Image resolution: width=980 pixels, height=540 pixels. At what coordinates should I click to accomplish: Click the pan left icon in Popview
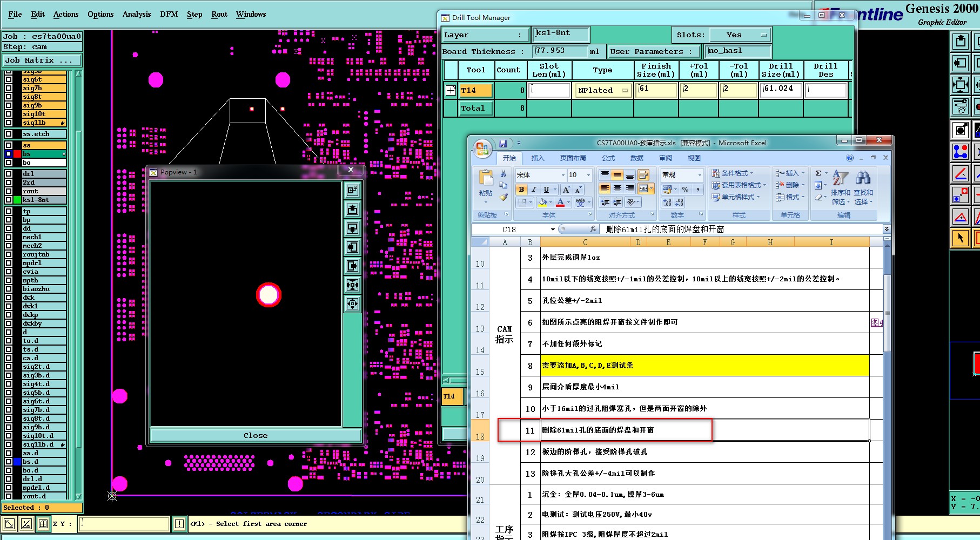tap(353, 247)
